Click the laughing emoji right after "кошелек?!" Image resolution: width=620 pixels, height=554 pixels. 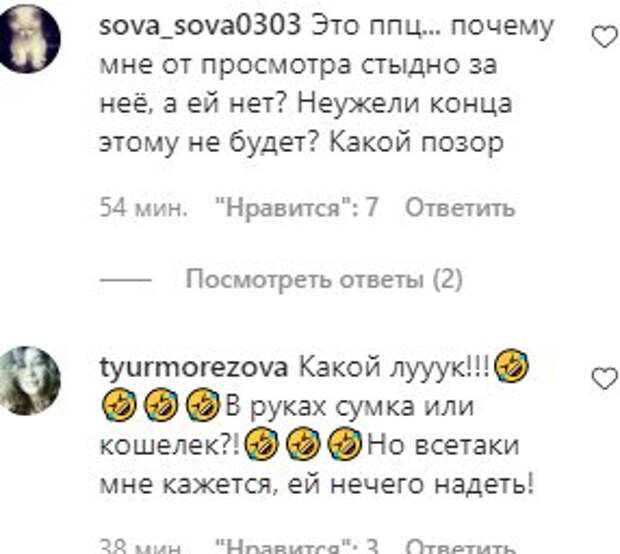(x=262, y=444)
